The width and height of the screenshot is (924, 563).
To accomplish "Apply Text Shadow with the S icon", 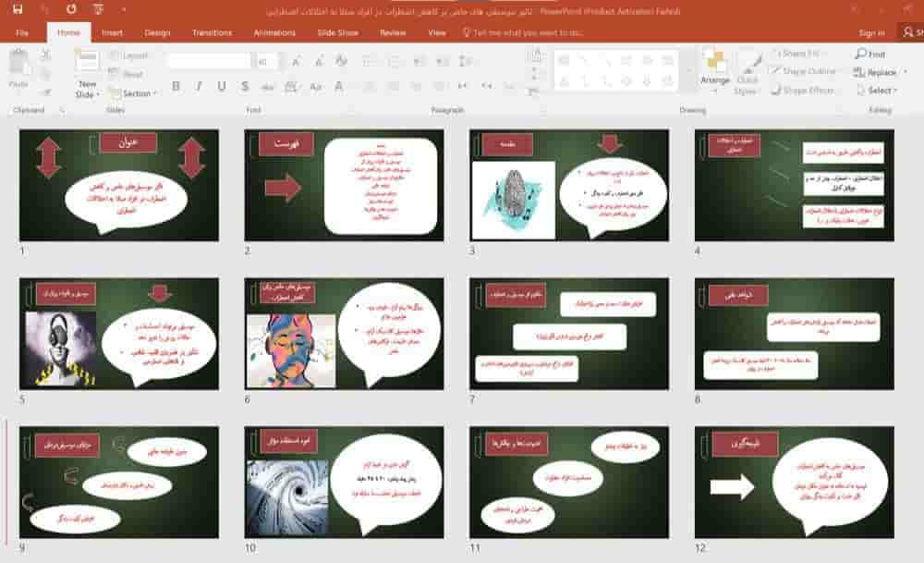I will click(245, 87).
